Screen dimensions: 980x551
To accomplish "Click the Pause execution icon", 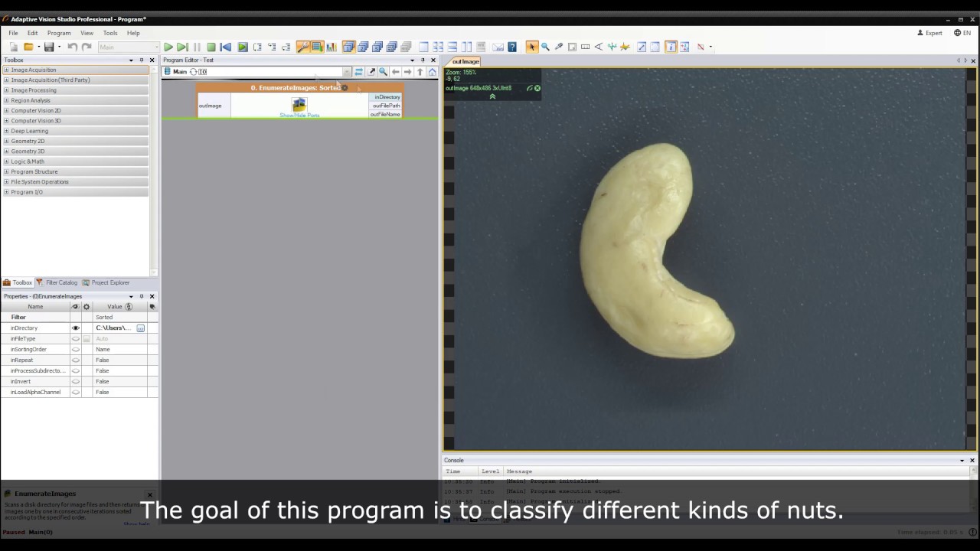I will coord(197,47).
